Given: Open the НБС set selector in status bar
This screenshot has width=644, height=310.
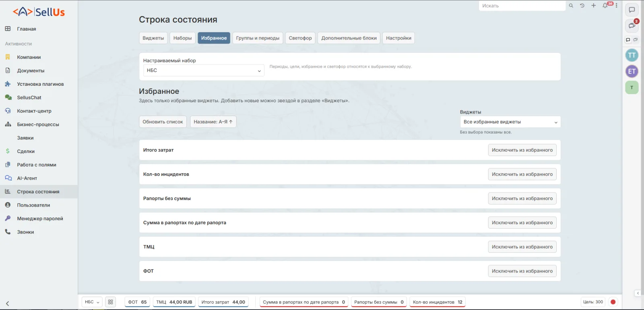Looking at the screenshot, I should (x=92, y=302).
